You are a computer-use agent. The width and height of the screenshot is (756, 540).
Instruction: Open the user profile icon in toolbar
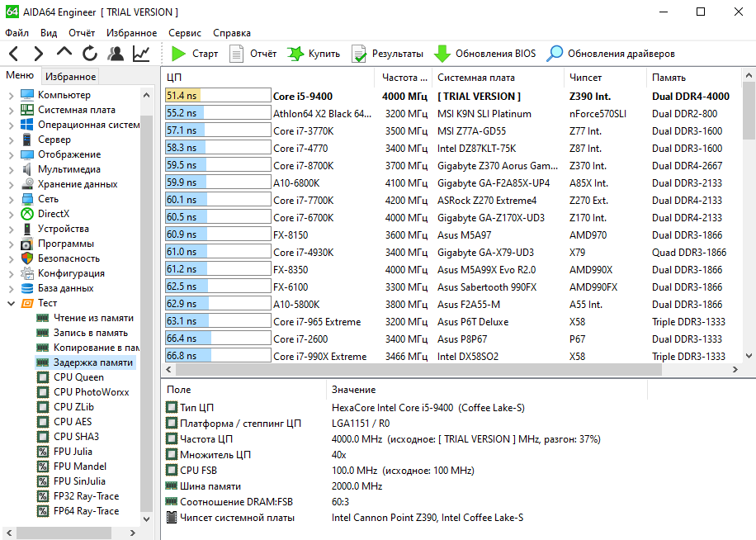pyautogui.click(x=116, y=54)
